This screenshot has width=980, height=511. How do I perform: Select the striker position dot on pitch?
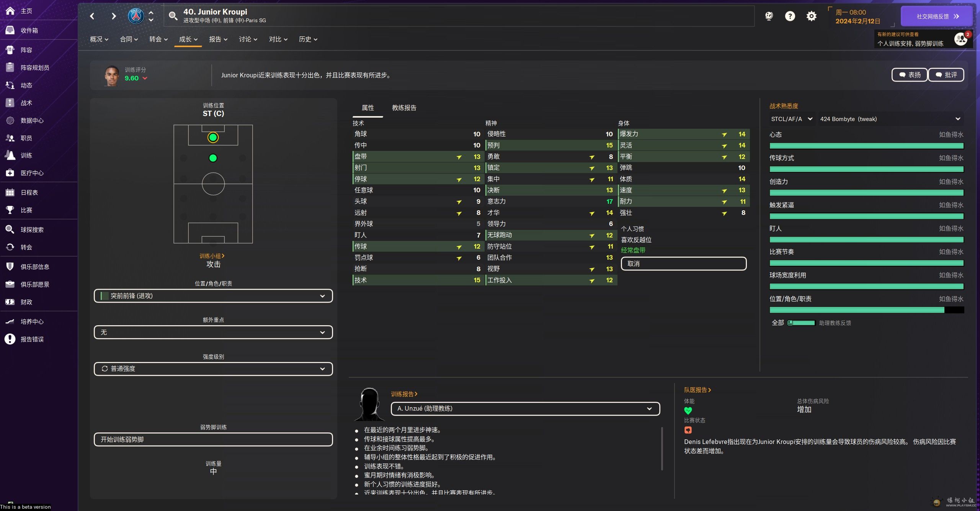tap(213, 138)
